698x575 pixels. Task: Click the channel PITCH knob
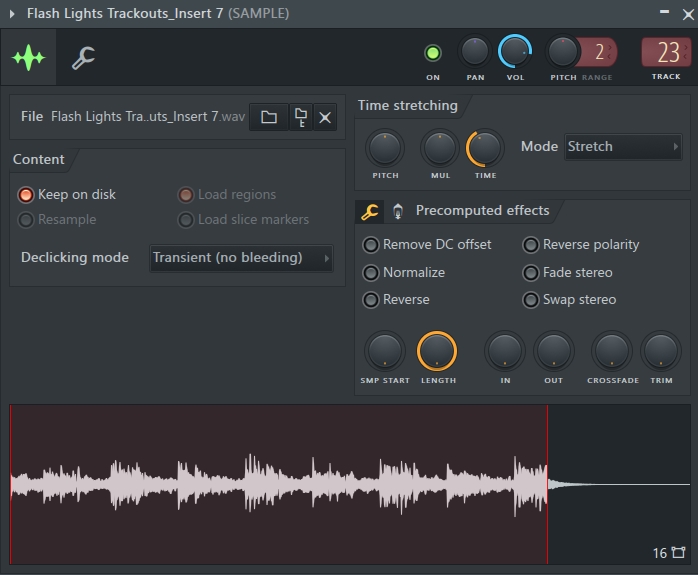(563, 52)
